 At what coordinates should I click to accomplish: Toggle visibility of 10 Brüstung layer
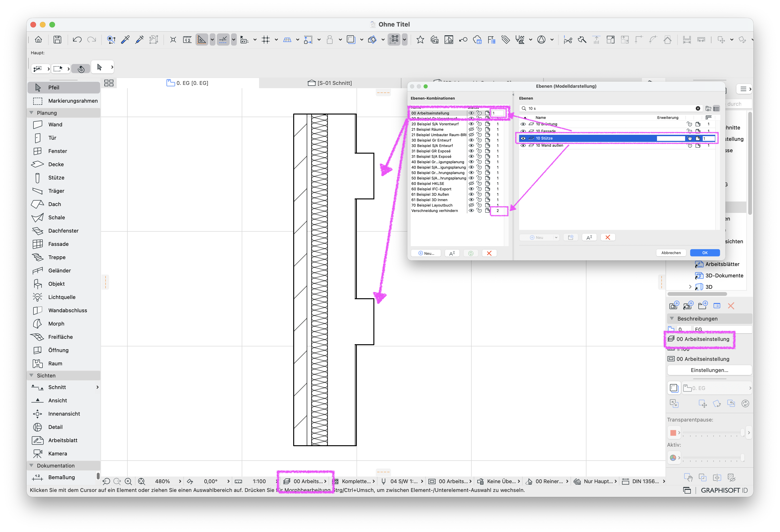pos(523,124)
